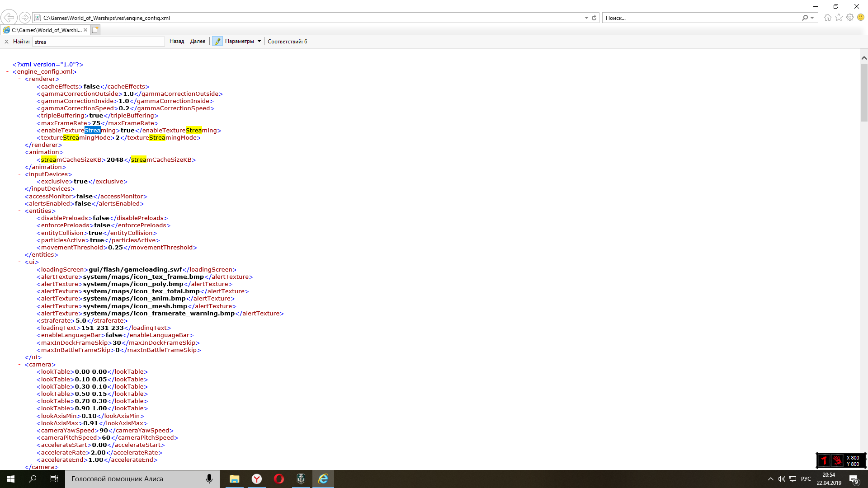868x488 pixels.
Task: Open World of Warships from the taskbar
Action: [301, 479]
